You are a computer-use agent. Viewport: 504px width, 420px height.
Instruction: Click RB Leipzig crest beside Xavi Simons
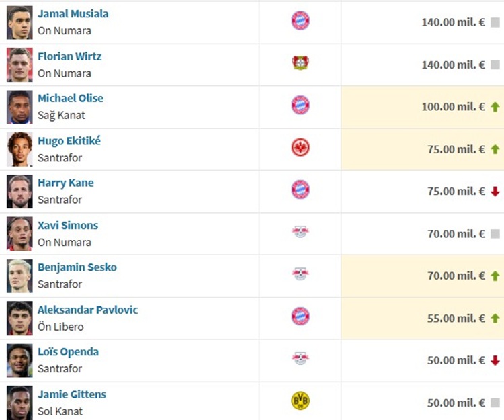pyautogui.click(x=300, y=232)
